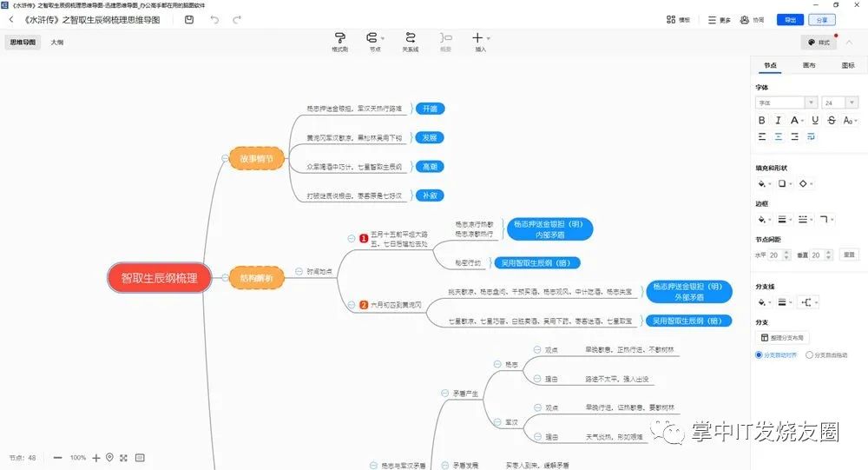The image size is (868, 470).
Task: Open the border corner style dropdown
Action: pyautogui.click(x=826, y=220)
